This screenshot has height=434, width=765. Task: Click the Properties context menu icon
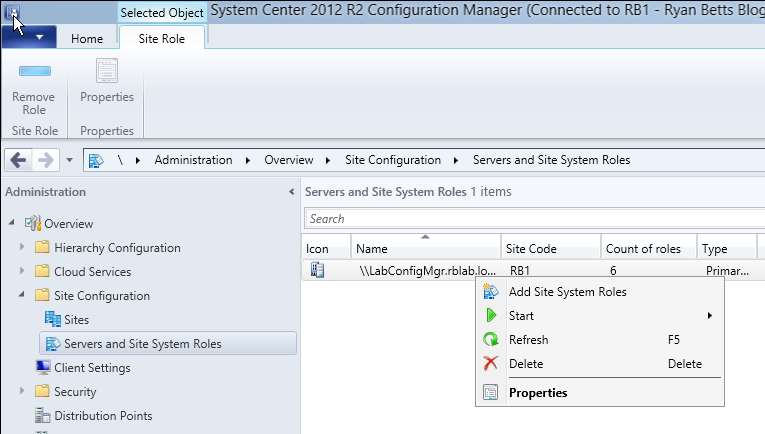point(490,392)
